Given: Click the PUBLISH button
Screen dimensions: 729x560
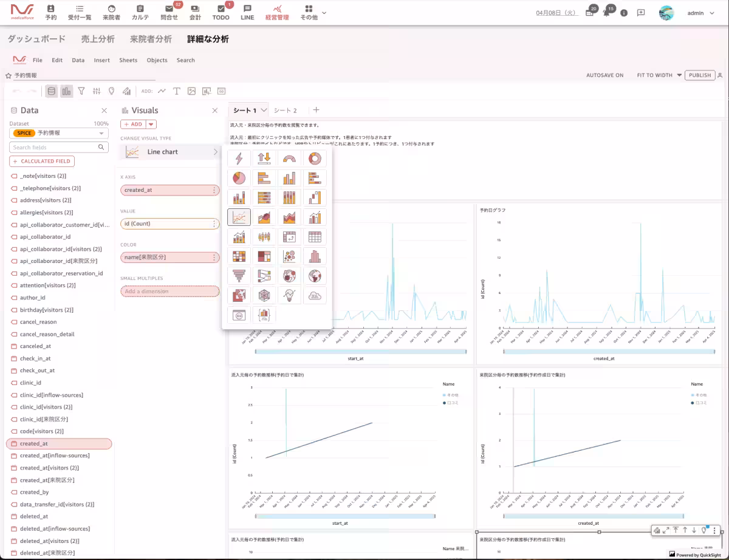Looking at the screenshot, I should (x=700, y=75).
